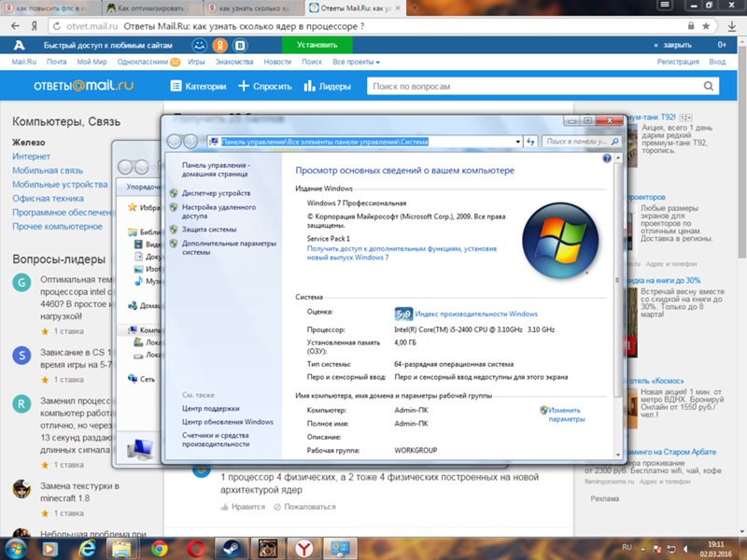Focus the Control Panel search box
Viewport: 747px width, 560px height.
click(x=582, y=142)
